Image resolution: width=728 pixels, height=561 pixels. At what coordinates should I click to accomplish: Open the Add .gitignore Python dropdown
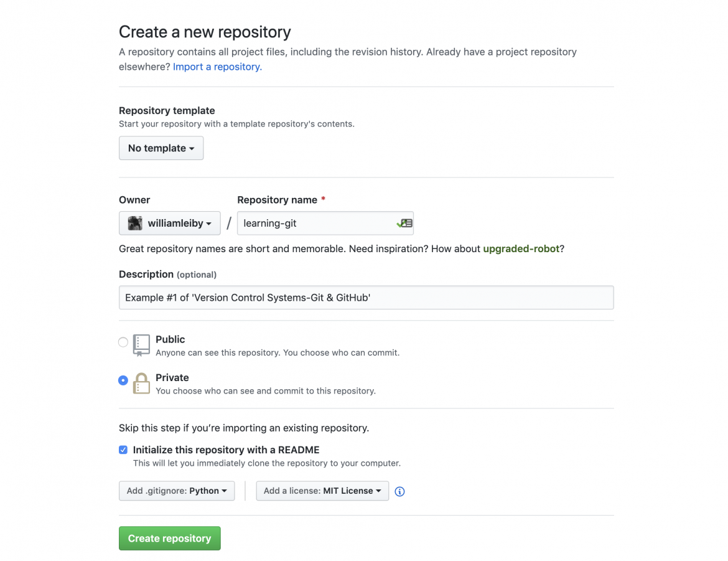click(177, 491)
